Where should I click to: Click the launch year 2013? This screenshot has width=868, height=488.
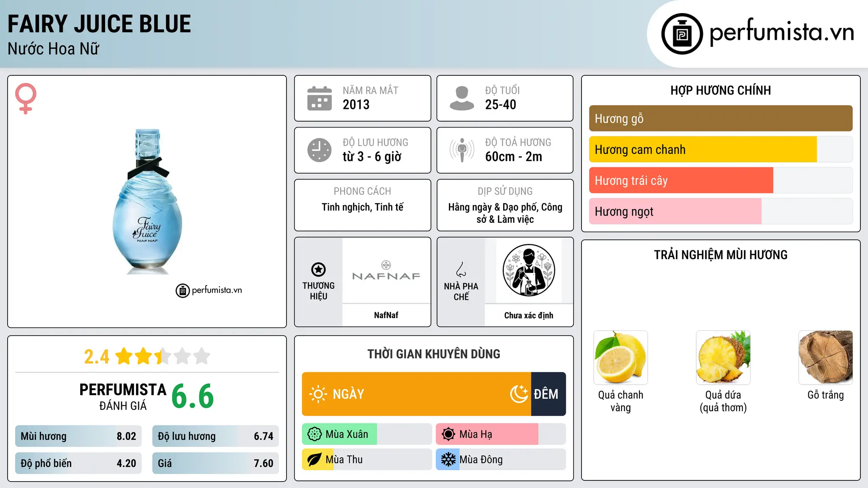(356, 105)
